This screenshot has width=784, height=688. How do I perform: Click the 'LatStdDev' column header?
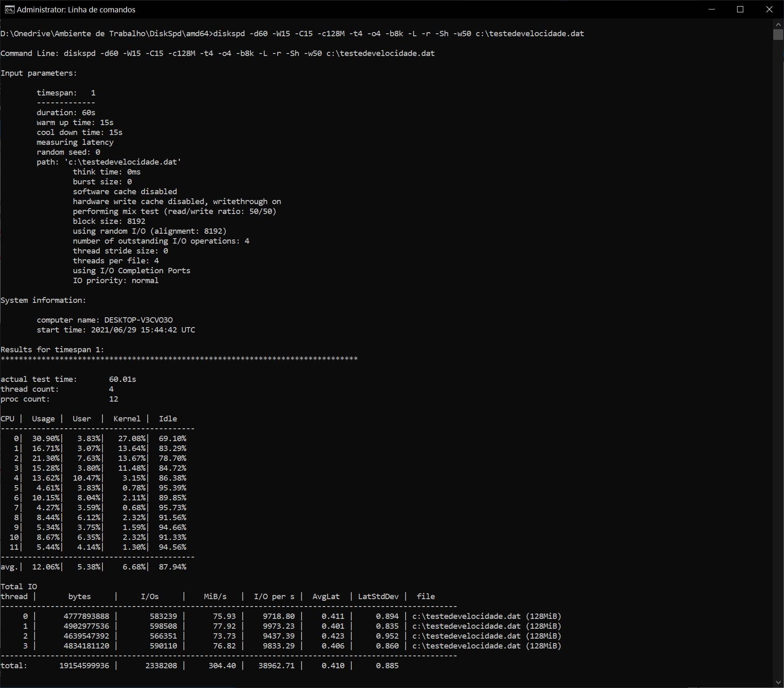378,597
